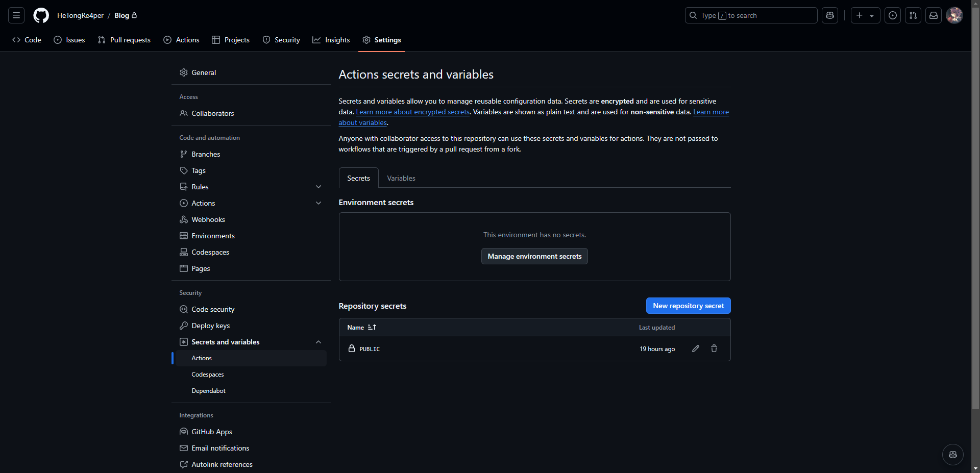The image size is (980, 473).
Task: Open the GitHub homepage logo
Action: (x=41, y=15)
